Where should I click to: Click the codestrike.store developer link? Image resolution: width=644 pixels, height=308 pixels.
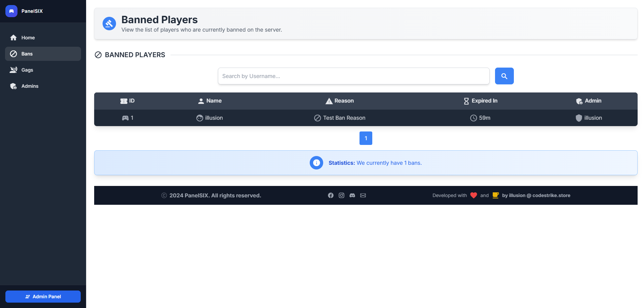[x=536, y=195]
